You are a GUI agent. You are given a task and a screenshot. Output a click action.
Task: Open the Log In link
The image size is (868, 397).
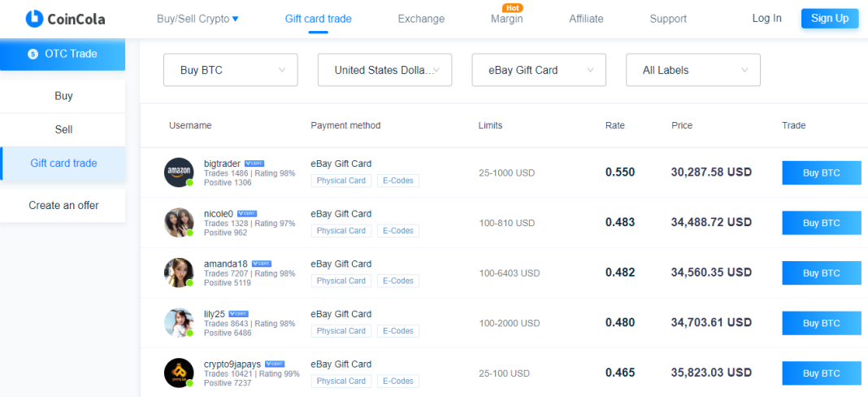(x=766, y=18)
